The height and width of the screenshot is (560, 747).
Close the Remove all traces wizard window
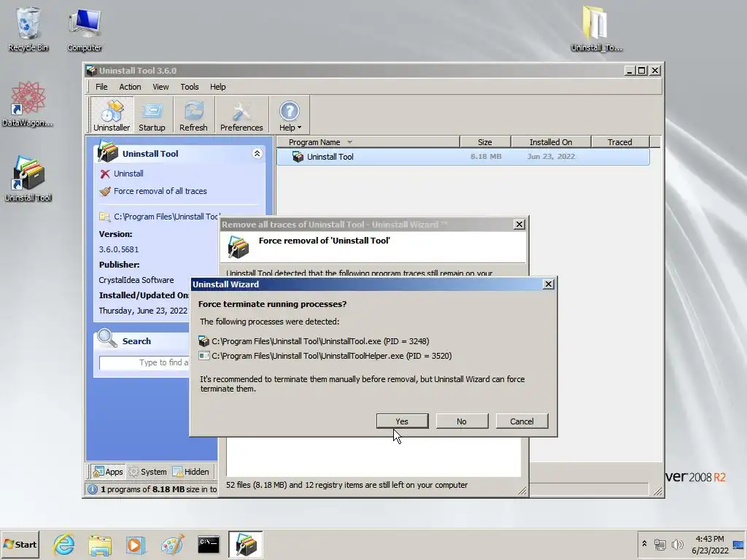(x=519, y=225)
